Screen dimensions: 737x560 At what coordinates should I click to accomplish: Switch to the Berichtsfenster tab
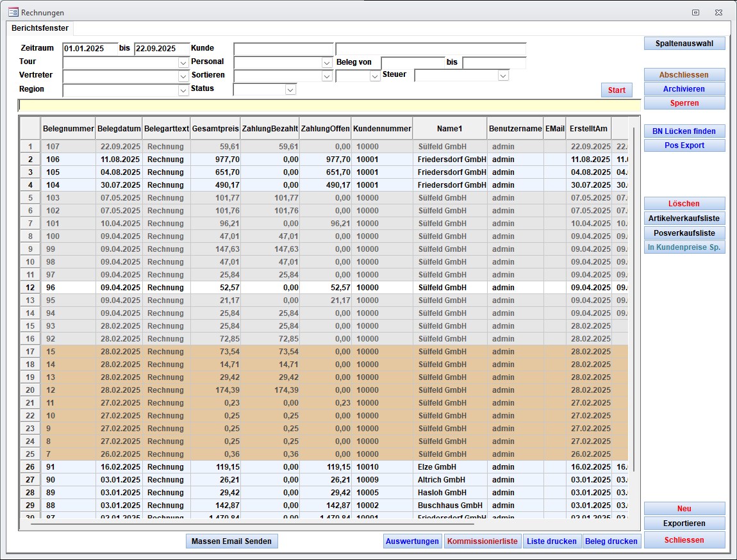click(x=40, y=28)
